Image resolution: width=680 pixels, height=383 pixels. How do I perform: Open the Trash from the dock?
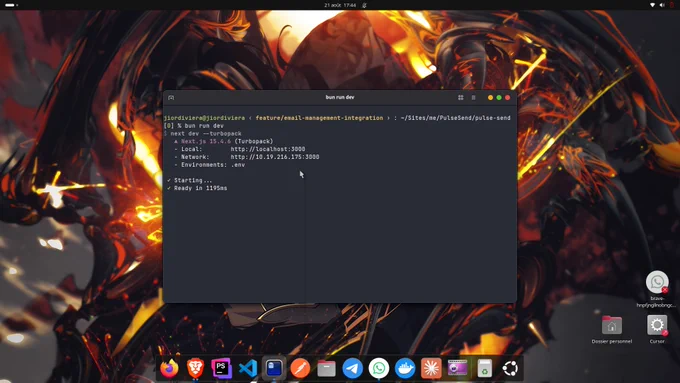tap(484, 368)
